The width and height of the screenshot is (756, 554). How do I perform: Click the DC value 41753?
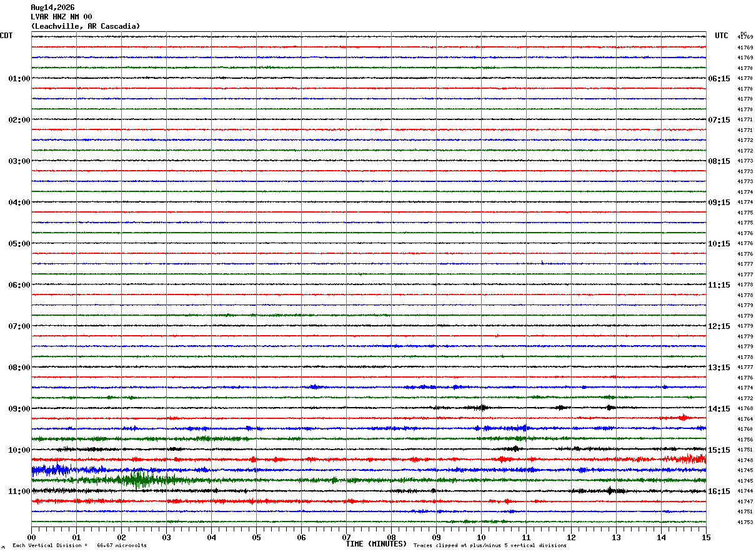(745, 522)
